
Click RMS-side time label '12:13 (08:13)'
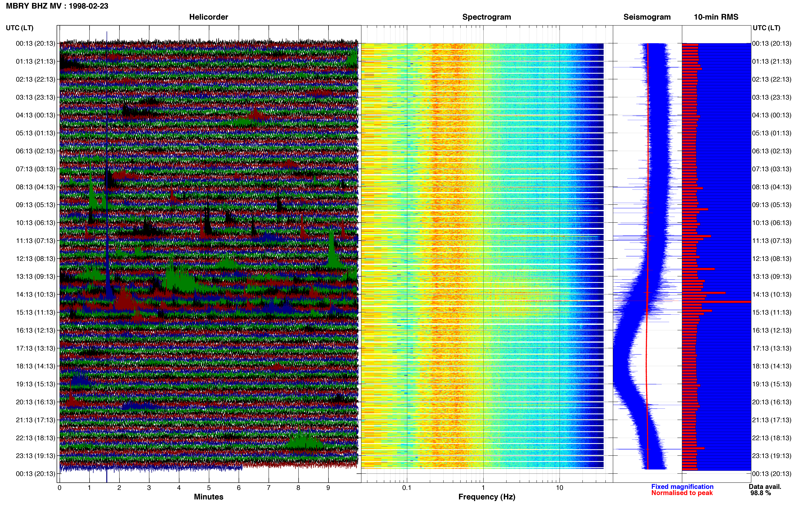pos(772,259)
